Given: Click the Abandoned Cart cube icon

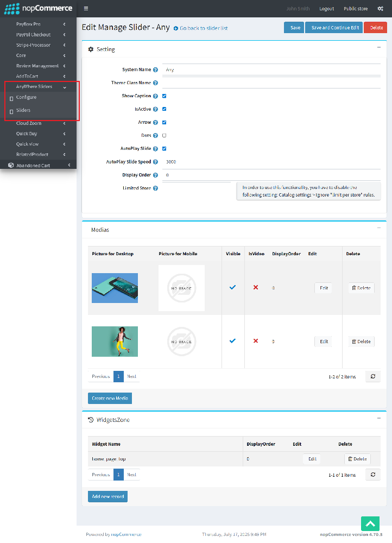Looking at the screenshot, I should click(11, 165).
